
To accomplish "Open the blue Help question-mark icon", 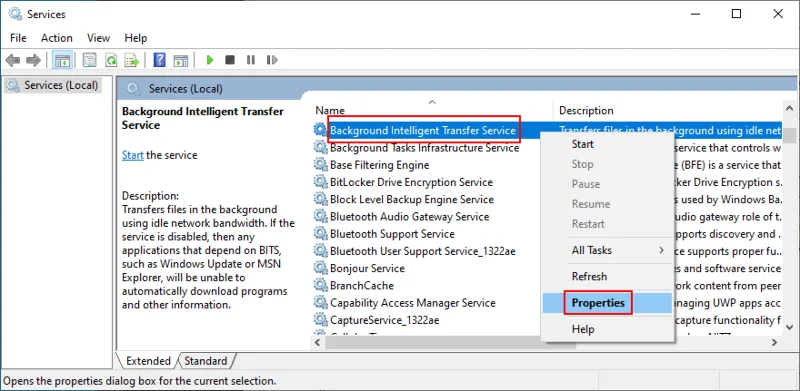I will (159, 60).
